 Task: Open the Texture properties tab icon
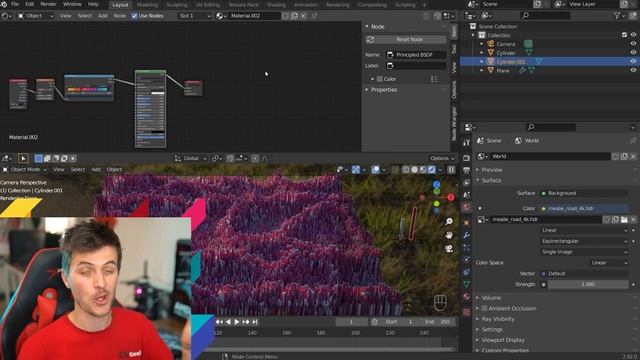pyautogui.click(x=467, y=312)
